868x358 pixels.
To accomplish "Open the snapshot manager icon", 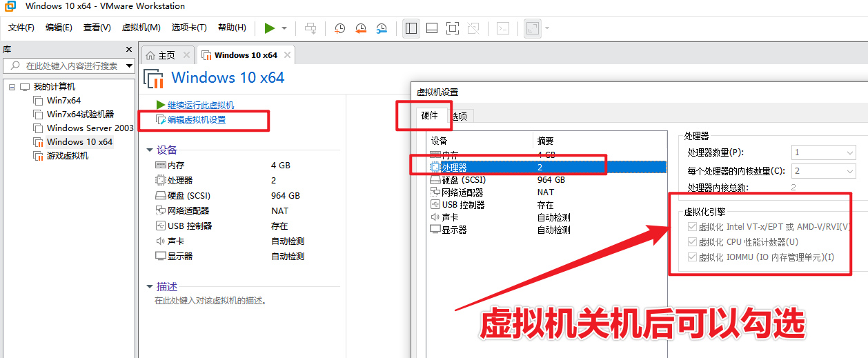I will 382,28.
